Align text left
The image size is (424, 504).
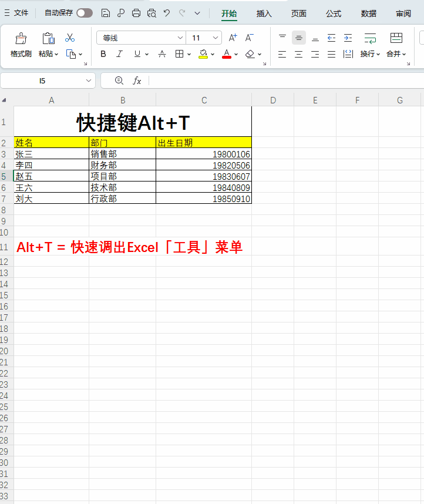click(282, 54)
